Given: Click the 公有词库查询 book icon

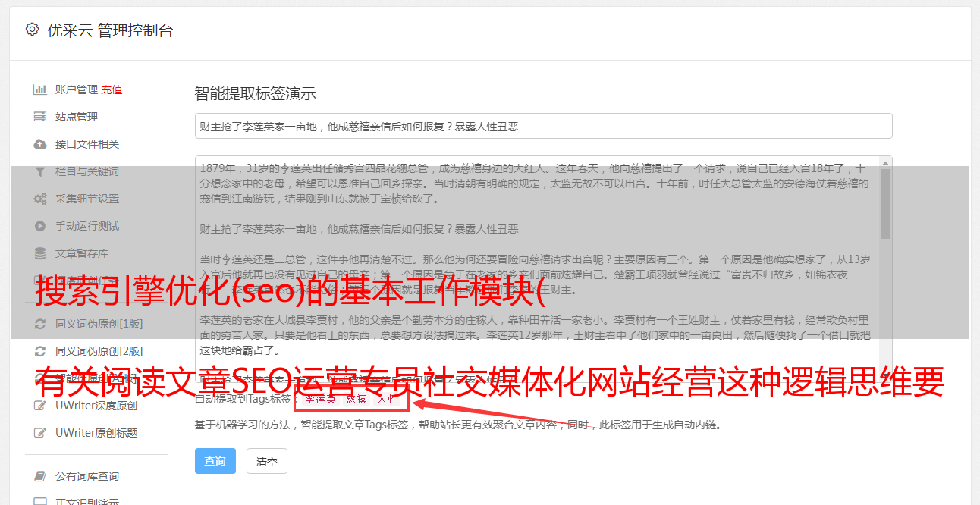Looking at the screenshot, I should click(x=40, y=476).
